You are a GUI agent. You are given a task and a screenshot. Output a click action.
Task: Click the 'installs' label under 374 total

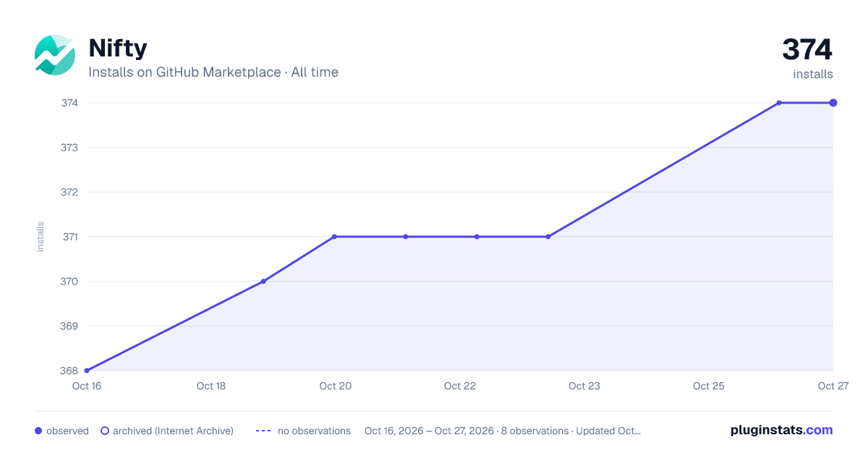pos(813,74)
